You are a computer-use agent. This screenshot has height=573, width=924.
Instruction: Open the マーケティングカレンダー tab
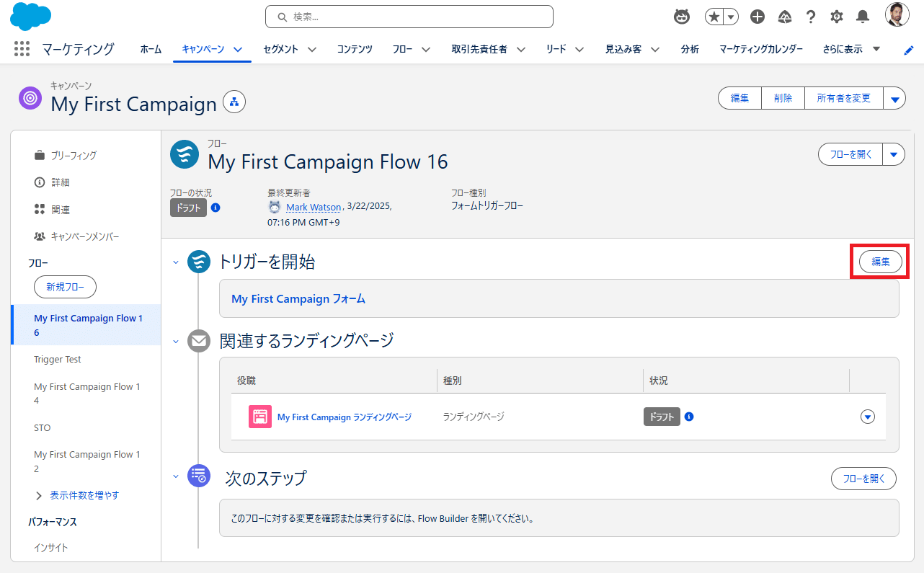tap(761, 49)
